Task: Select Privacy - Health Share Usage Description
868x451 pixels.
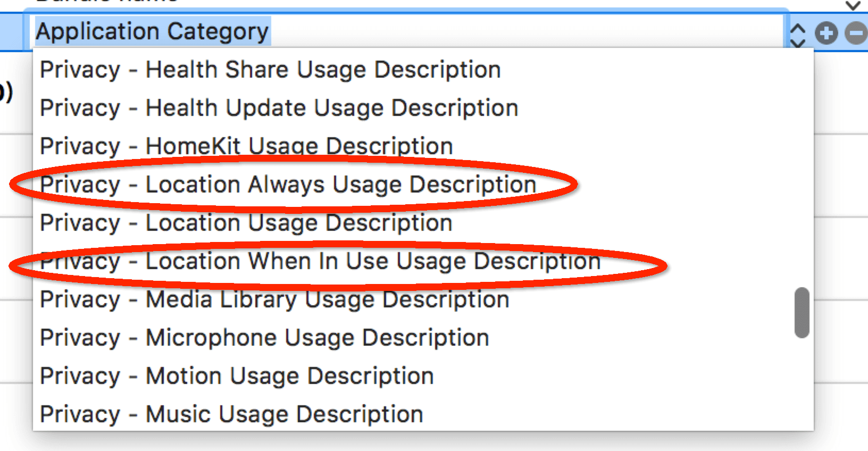Action: [x=270, y=70]
